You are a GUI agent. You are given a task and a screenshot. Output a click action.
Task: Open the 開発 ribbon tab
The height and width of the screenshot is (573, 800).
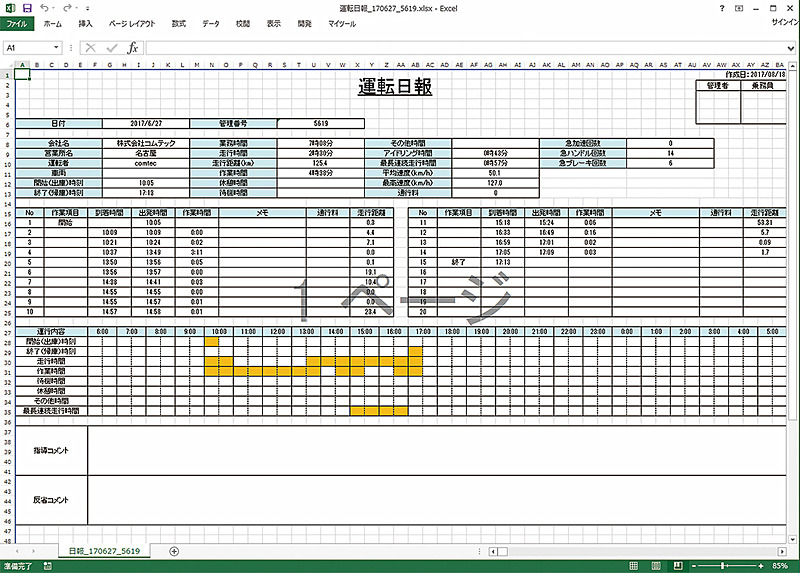click(305, 23)
